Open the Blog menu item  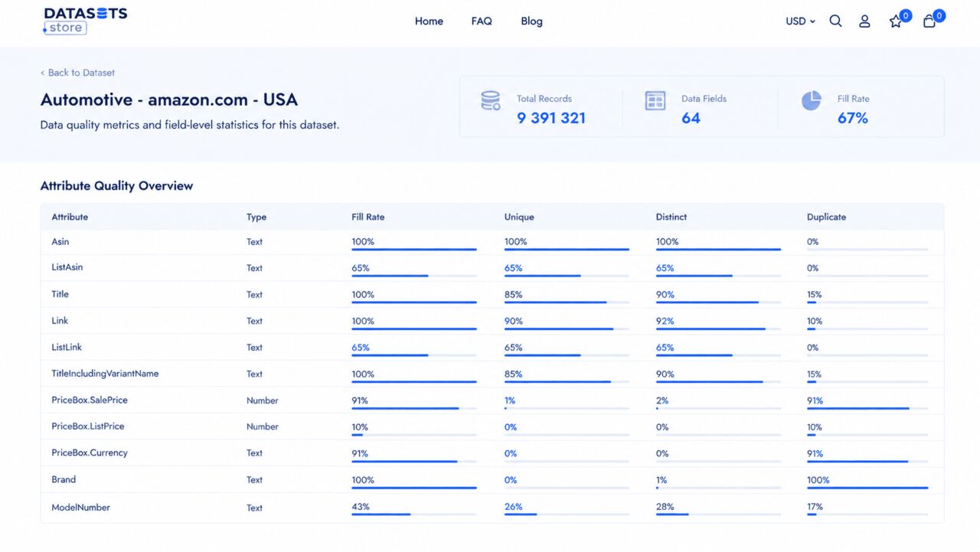point(531,21)
